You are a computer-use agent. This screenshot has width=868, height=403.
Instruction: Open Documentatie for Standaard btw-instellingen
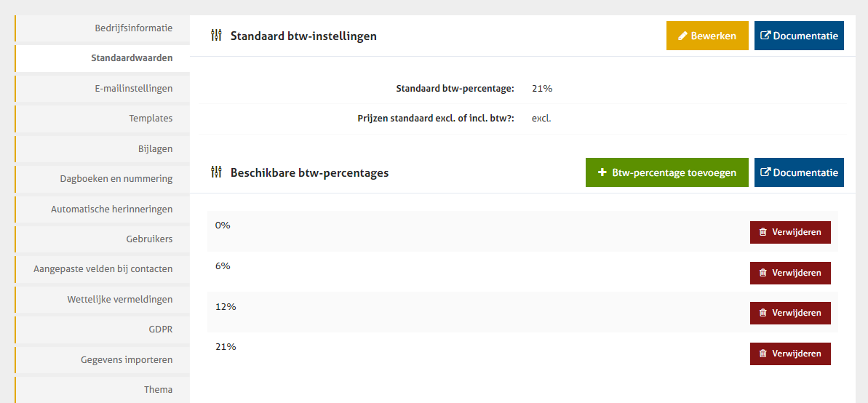coord(799,36)
